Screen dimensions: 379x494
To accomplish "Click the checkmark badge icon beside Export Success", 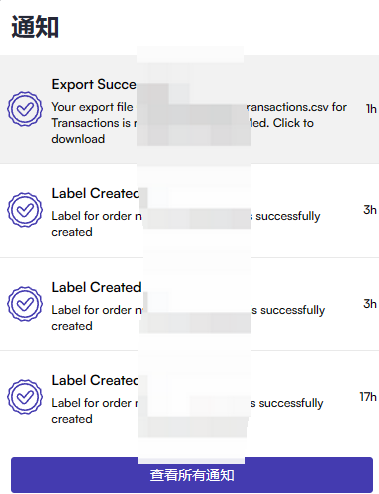I will coord(25,109).
